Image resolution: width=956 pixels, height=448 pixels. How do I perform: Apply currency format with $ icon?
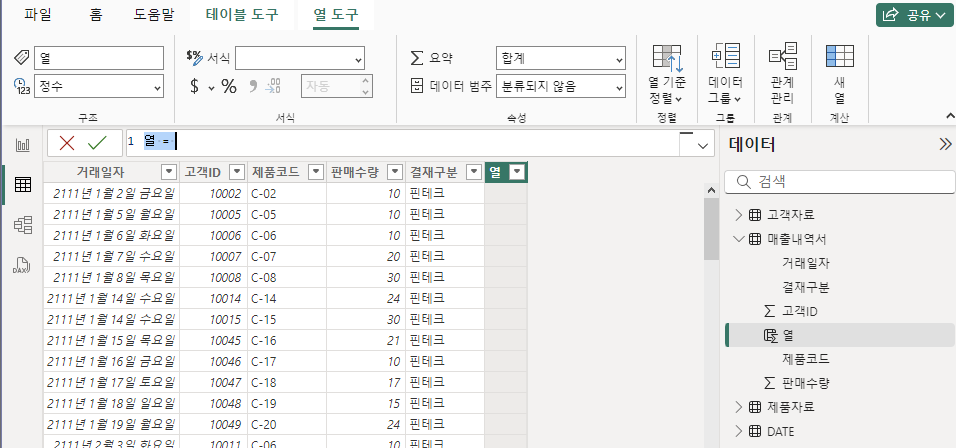(x=194, y=86)
